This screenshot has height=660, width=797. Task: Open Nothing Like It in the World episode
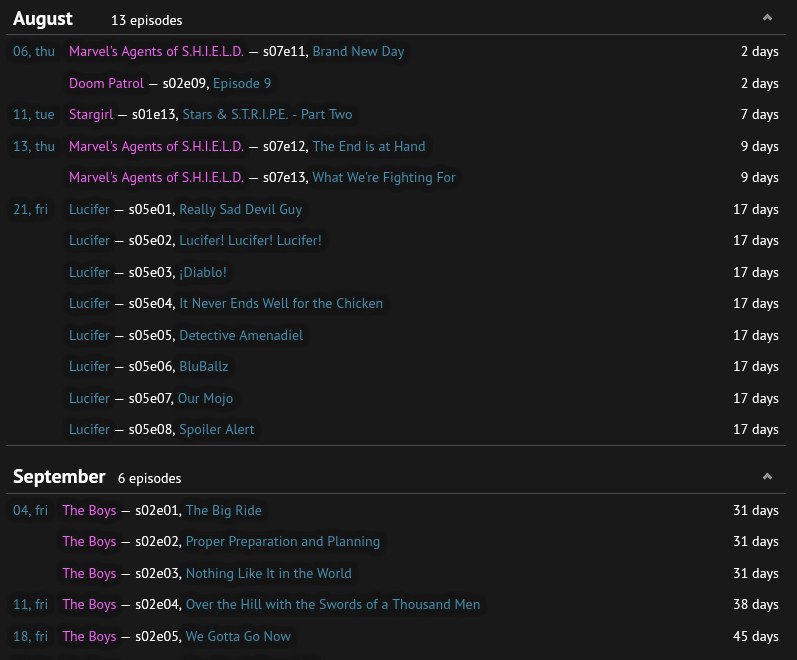click(268, 574)
